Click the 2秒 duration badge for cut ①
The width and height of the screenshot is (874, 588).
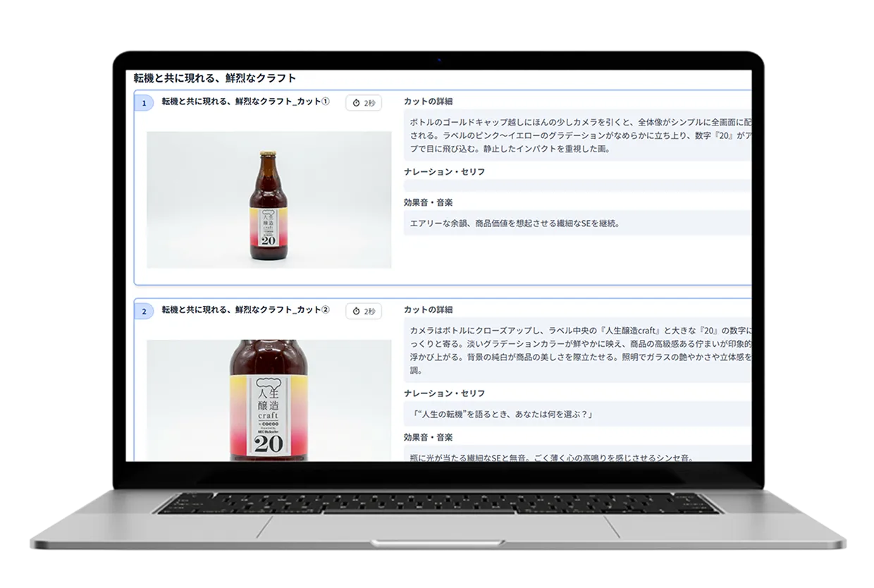point(364,103)
